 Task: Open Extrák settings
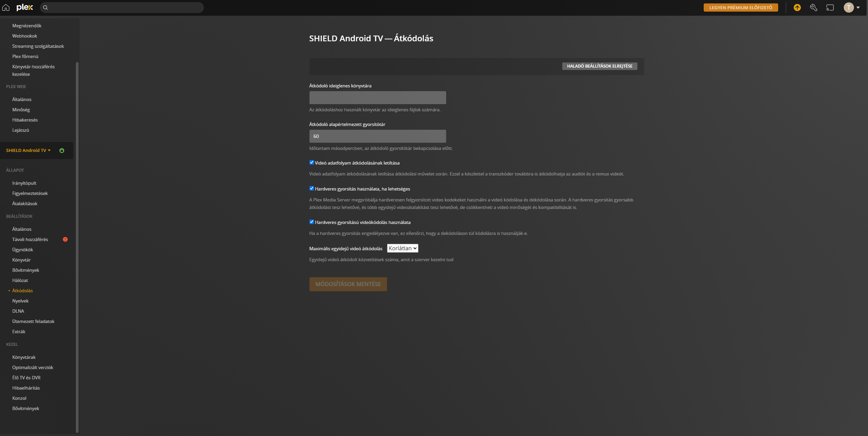point(19,332)
